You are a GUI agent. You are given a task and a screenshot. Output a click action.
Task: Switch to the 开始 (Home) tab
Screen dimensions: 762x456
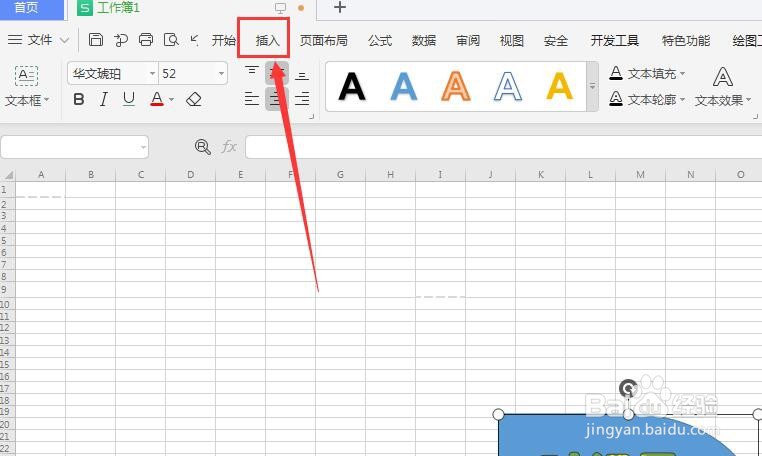click(224, 40)
